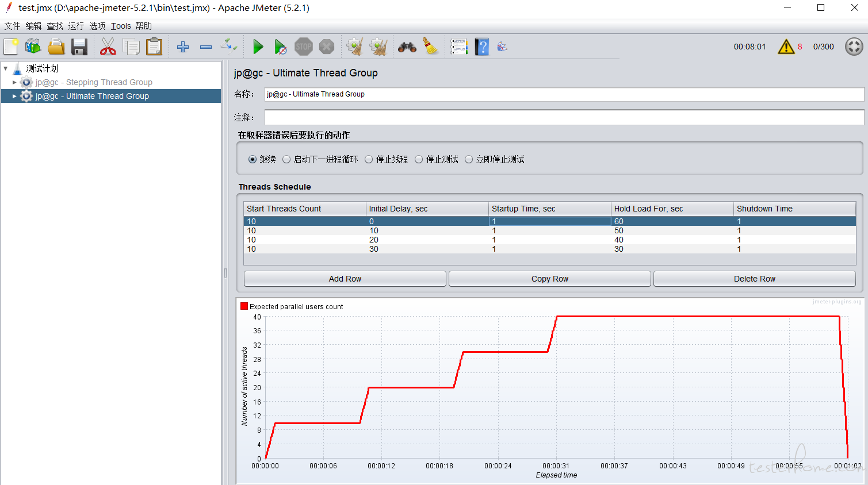This screenshot has height=485, width=868.
Task: Click the 名称 name input field
Action: (564, 94)
